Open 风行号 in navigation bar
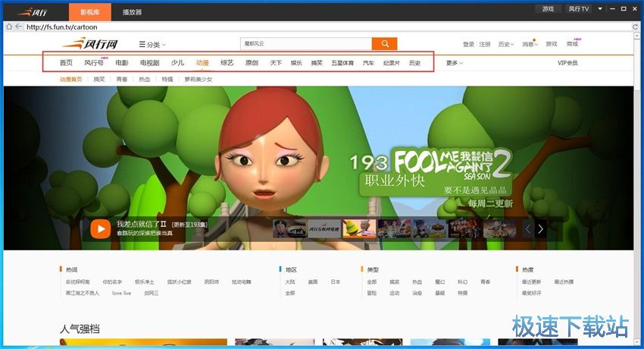The image size is (644, 349). 94,62
